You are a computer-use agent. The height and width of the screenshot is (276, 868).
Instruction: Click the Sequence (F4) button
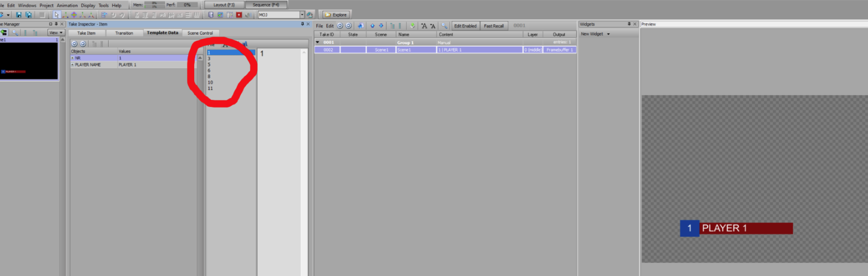266,5
